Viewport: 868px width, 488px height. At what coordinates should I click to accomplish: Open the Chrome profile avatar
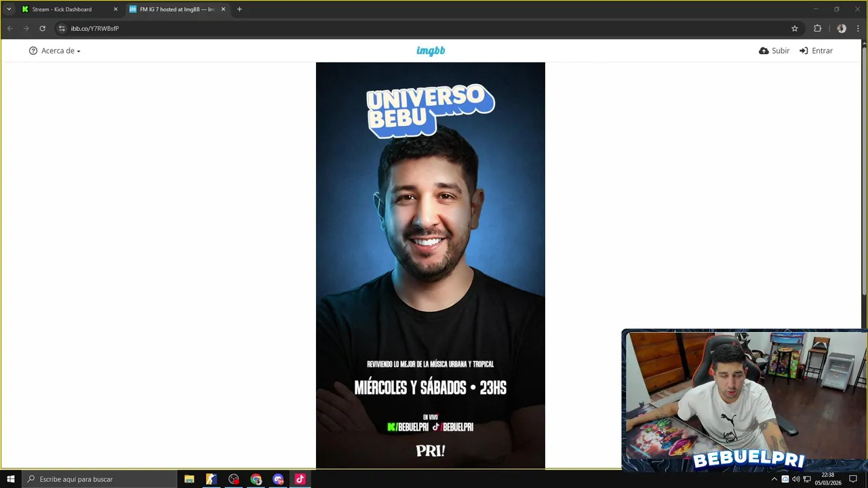842,28
